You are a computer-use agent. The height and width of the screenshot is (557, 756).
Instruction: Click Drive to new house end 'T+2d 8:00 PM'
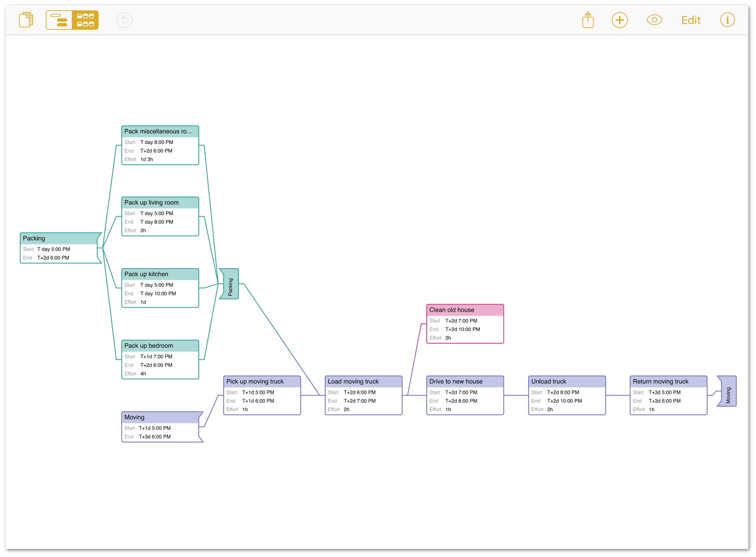tap(461, 401)
